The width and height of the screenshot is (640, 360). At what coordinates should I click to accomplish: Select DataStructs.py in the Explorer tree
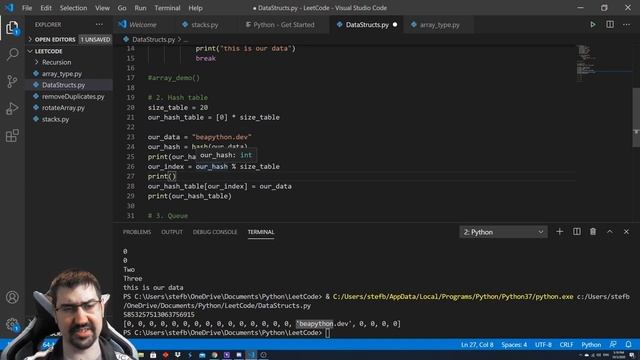tap(69, 85)
